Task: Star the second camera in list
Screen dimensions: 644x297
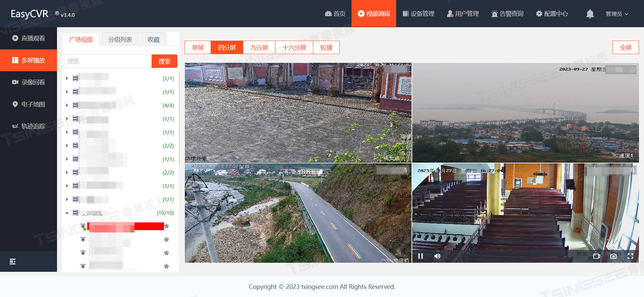Action: (x=166, y=239)
